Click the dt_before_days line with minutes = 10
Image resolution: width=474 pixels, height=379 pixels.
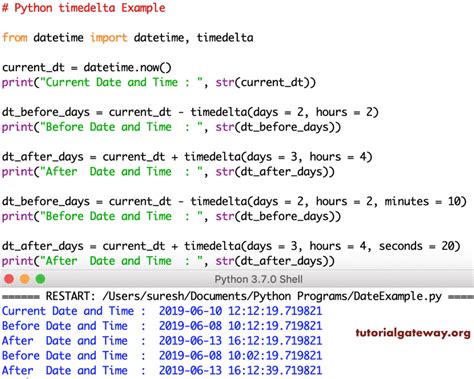234,202
